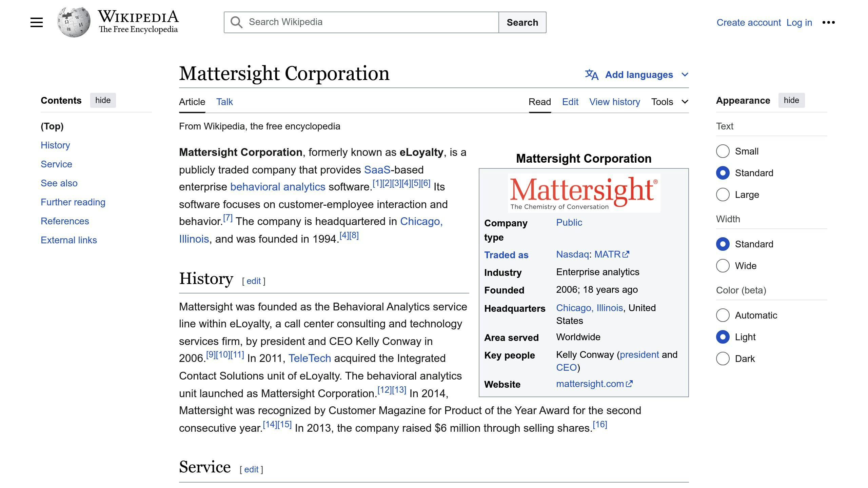
Task: Click Create account link
Action: pyautogui.click(x=749, y=22)
